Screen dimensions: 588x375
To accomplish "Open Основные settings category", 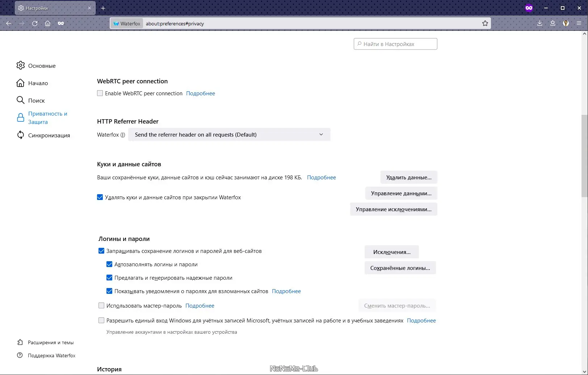I will pyautogui.click(x=36, y=66).
